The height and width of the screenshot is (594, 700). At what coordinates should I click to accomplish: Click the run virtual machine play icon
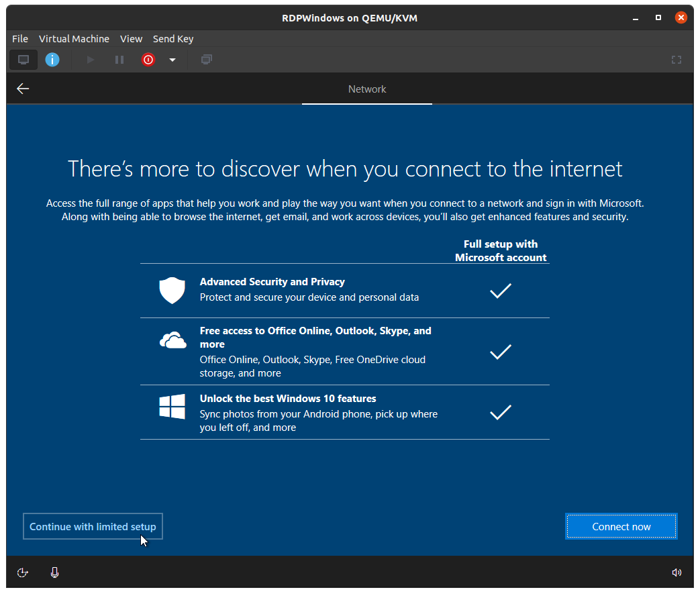pyautogui.click(x=91, y=60)
